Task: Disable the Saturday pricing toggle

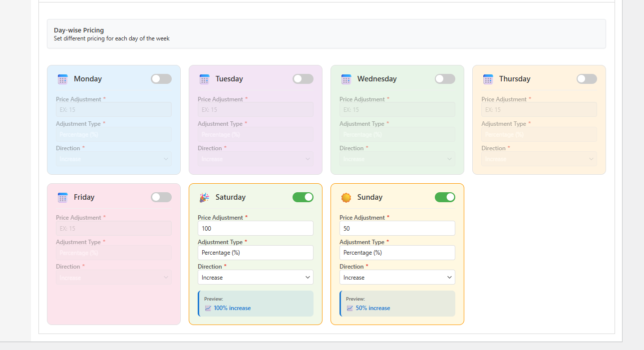Action: [303, 197]
